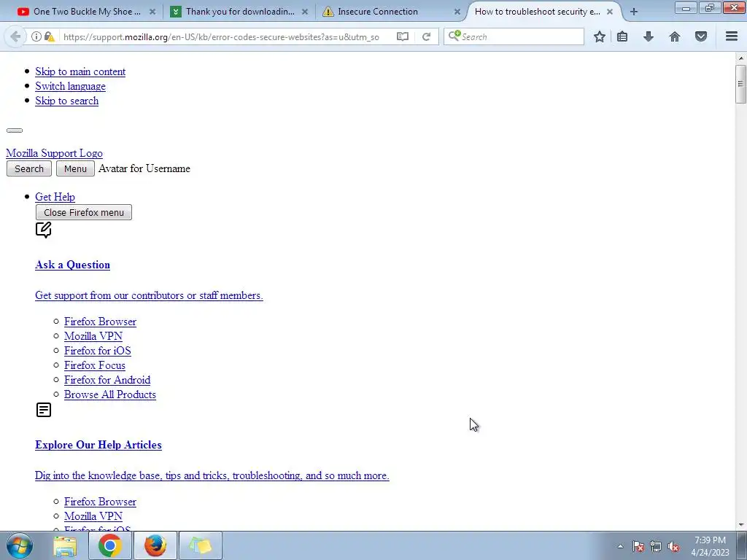747x560 pixels.
Task: Open the Firefox for Android link
Action: (107, 380)
